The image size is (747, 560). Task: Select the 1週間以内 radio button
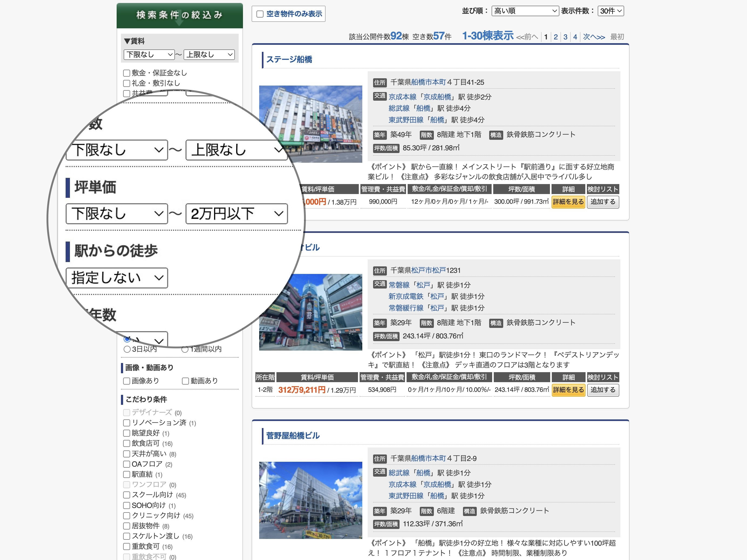click(185, 349)
